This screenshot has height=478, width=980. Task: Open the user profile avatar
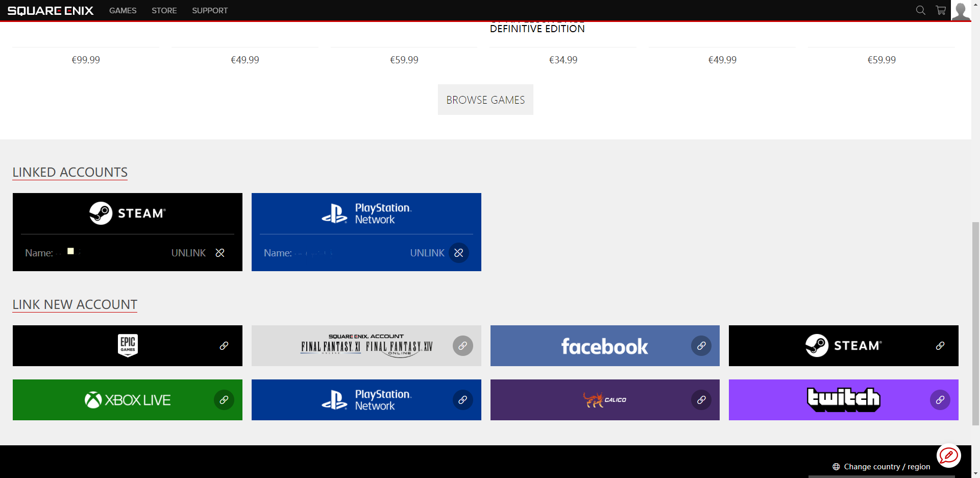pos(961,11)
